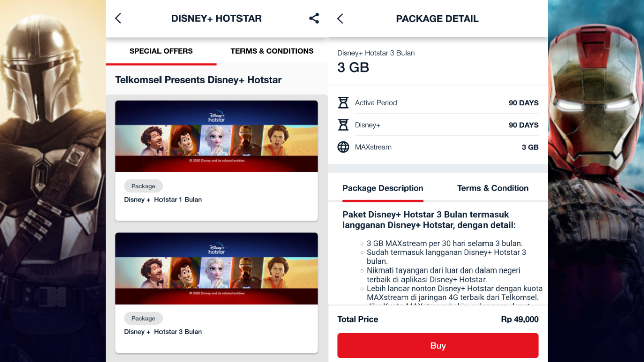
Task: Open the Package Description tab
Action: click(382, 188)
